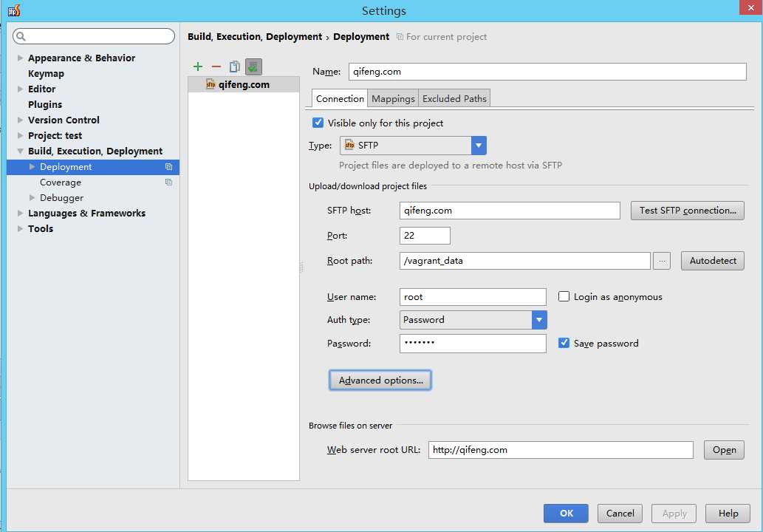763x532 pixels.
Task: Click the For current project icon in breadcrumb
Action: tap(400, 37)
